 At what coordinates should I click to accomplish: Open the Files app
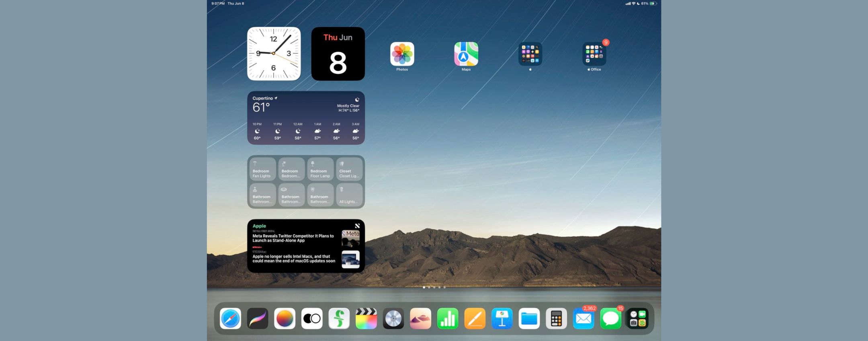529,319
